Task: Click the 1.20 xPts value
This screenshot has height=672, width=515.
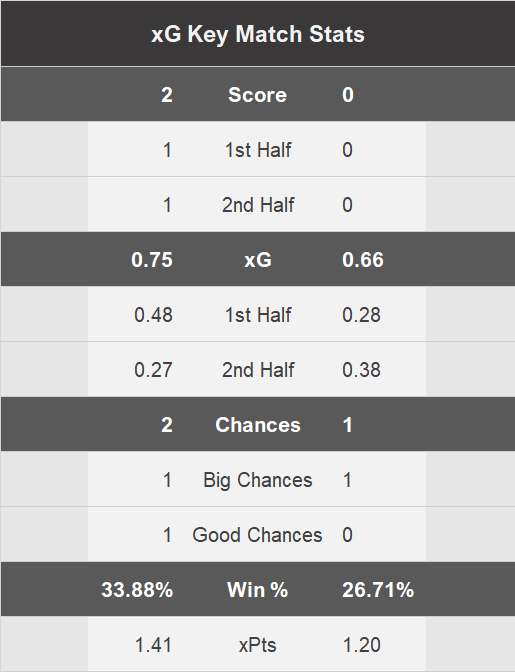Action: tap(362, 645)
